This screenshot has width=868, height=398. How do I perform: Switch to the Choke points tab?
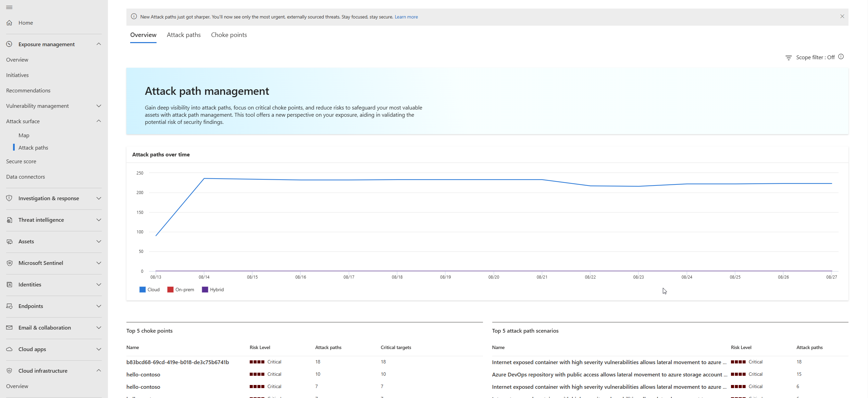(229, 35)
